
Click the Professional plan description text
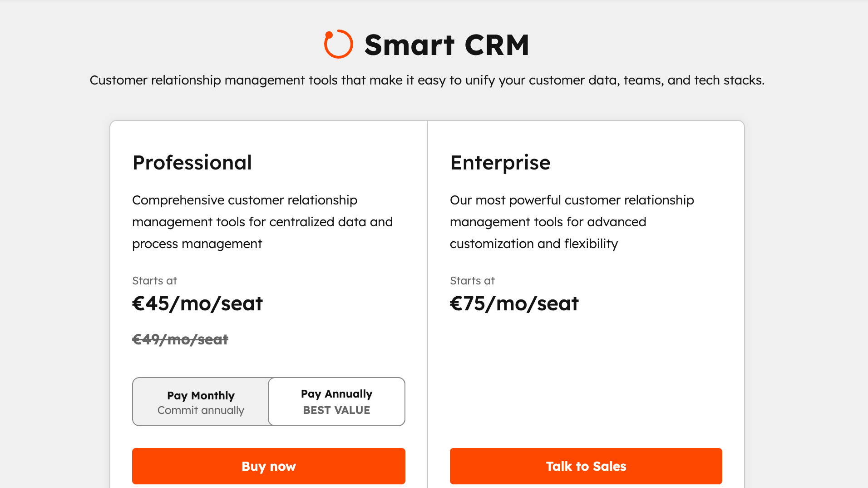[262, 222]
